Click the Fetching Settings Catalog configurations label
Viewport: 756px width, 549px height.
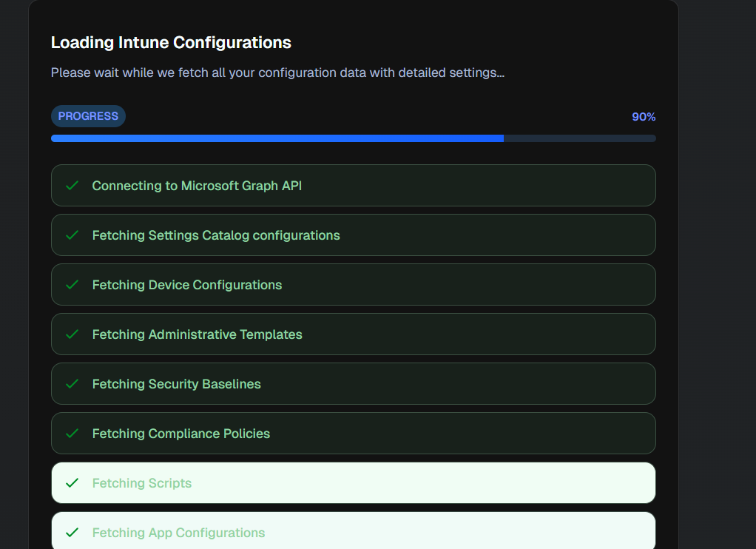(216, 235)
